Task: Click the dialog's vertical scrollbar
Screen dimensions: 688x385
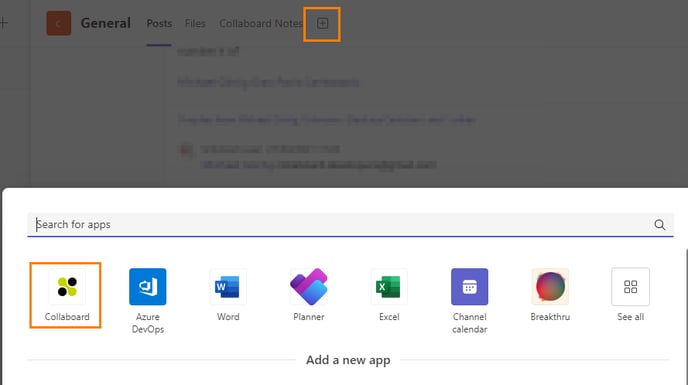Action: tap(686, 316)
